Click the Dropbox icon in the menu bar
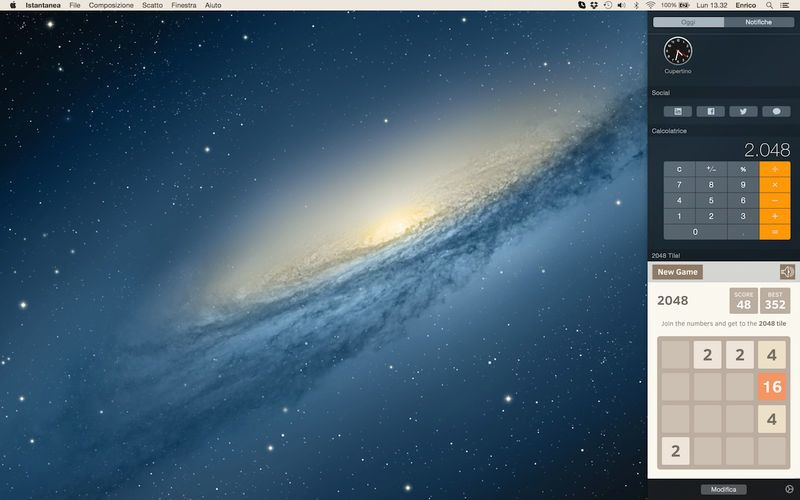800x500 pixels. coord(594,5)
